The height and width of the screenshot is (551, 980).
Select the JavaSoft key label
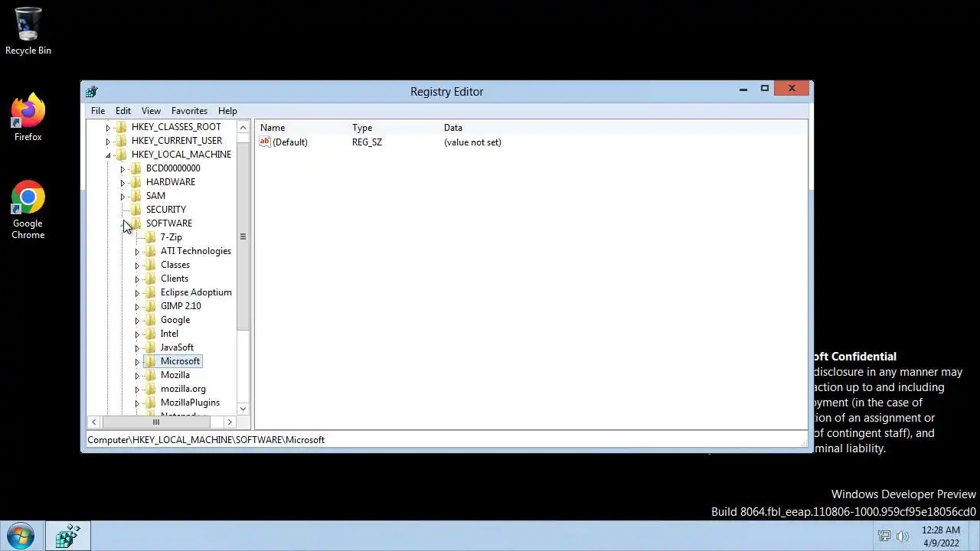[x=177, y=347]
